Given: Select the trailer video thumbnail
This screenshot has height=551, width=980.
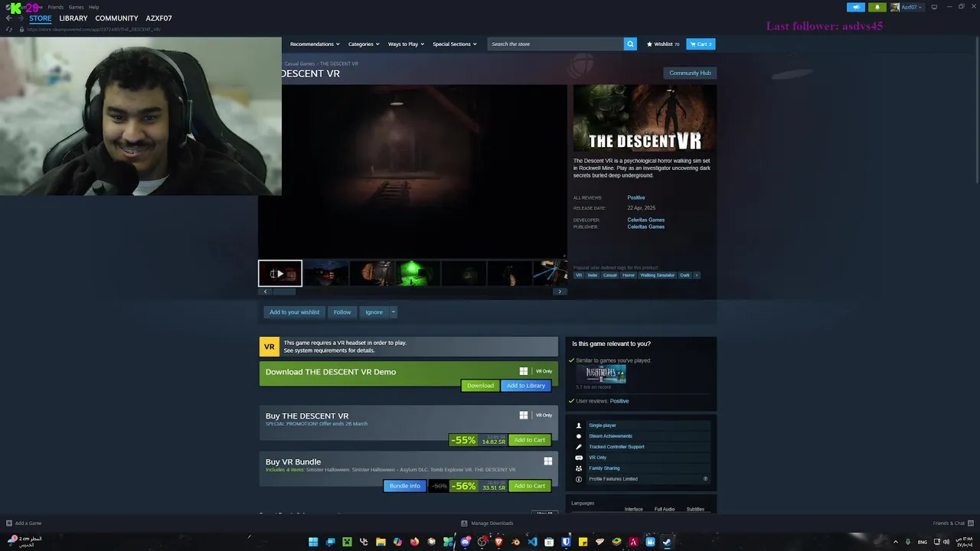Looking at the screenshot, I should click(280, 273).
